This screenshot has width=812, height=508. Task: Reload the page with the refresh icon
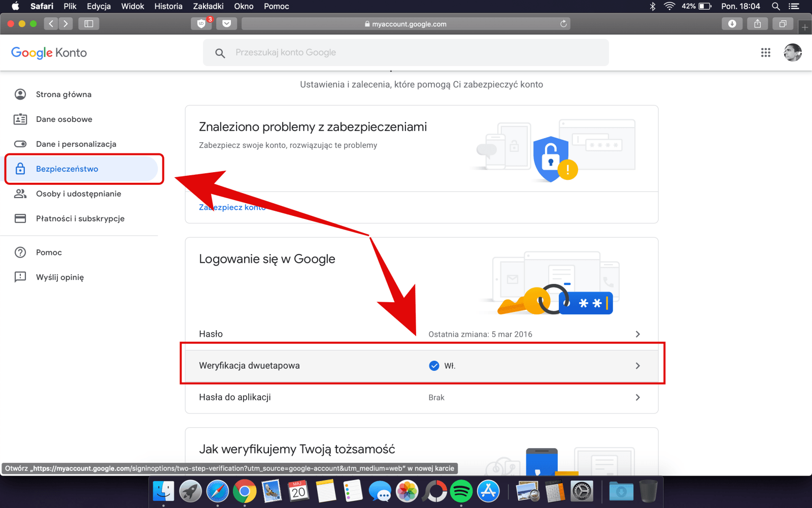click(x=563, y=24)
